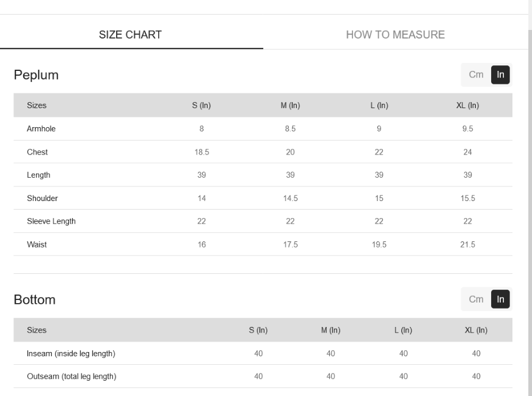Click the page vertical scrollbar
Image resolution: width=532 pixels, height=396 pixels.
(530, 204)
